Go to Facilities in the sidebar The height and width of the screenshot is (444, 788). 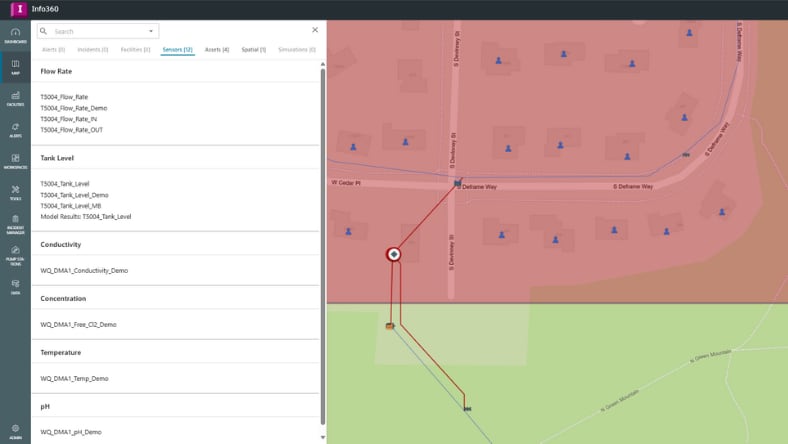[15, 99]
